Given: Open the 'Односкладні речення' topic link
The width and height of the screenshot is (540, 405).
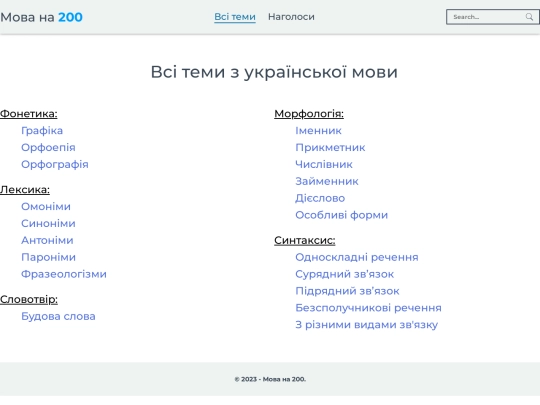Looking at the screenshot, I should [x=357, y=257].
